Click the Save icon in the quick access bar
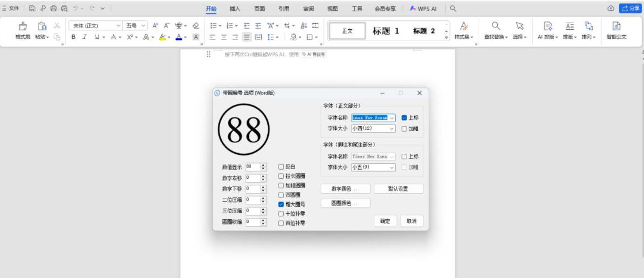Viewport: 644px width, 278px height. pyautogui.click(x=32, y=8)
